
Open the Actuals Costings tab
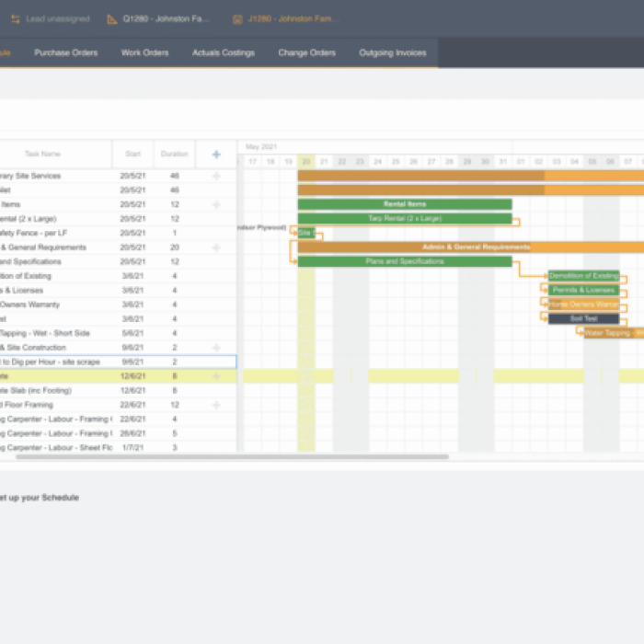pyautogui.click(x=224, y=53)
